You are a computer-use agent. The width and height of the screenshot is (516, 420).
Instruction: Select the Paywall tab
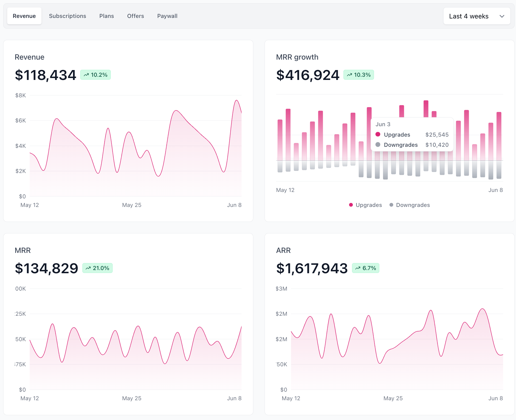(x=167, y=16)
